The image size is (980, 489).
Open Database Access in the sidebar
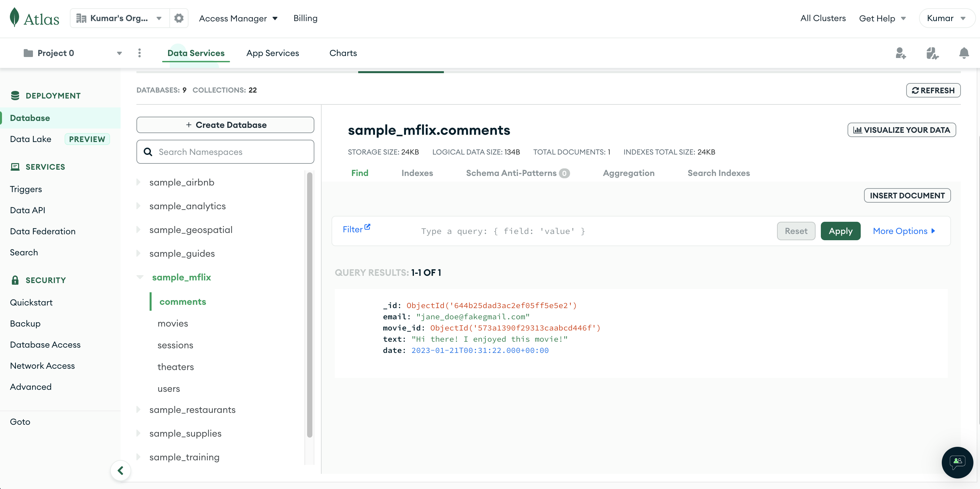tap(45, 345)
